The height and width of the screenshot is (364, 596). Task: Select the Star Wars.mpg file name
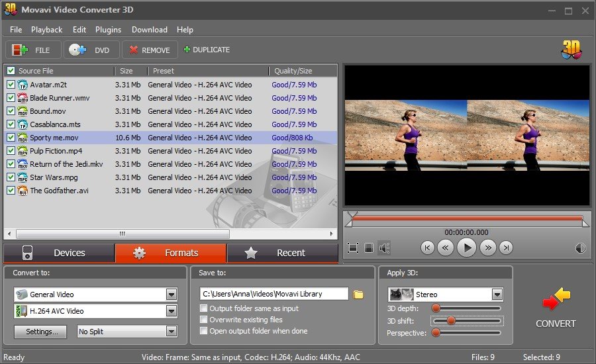click(x=54, y=177)
